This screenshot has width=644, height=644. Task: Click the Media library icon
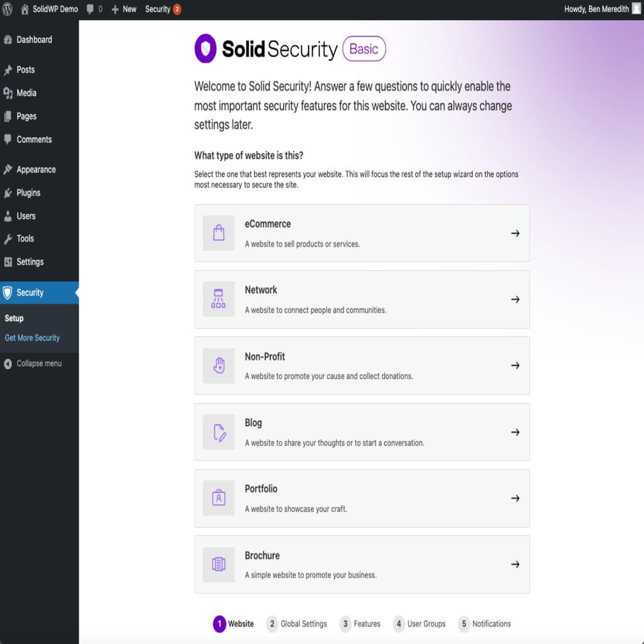pyautogui.click(x=8, y=93)
